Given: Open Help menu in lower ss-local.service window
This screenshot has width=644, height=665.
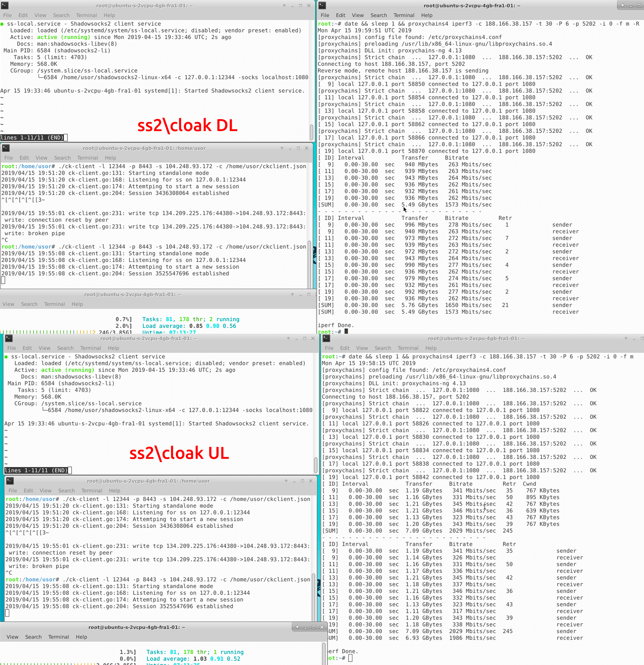Looking at the screenshot, I should [x=113, y=348].
